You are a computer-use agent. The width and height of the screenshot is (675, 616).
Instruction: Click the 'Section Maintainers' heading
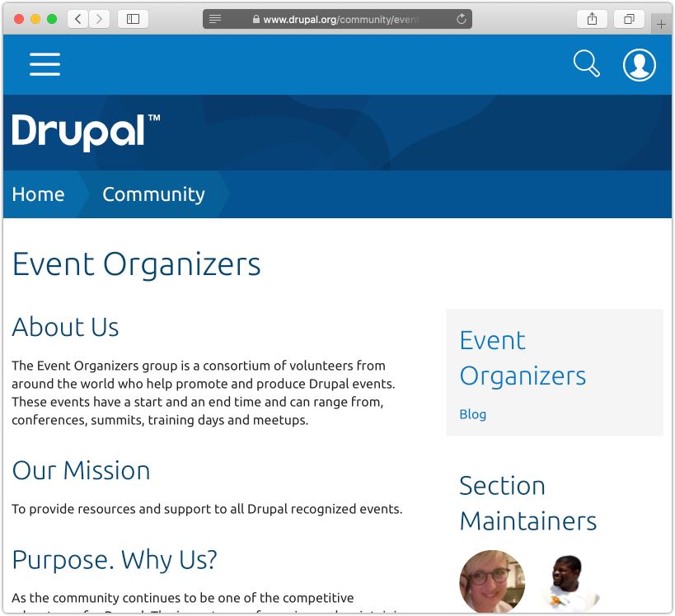[x=527, y=503]
